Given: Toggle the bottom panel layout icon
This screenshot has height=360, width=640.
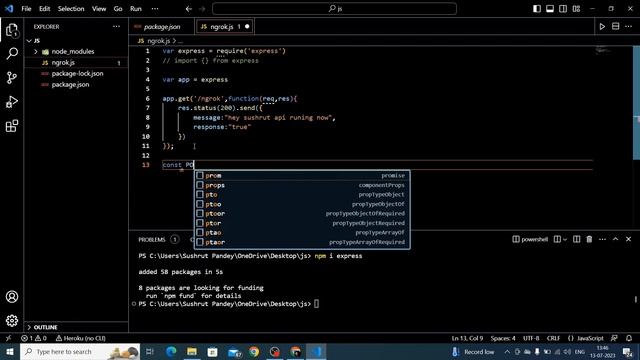Looking at the screenshot, I should [550, 9].
